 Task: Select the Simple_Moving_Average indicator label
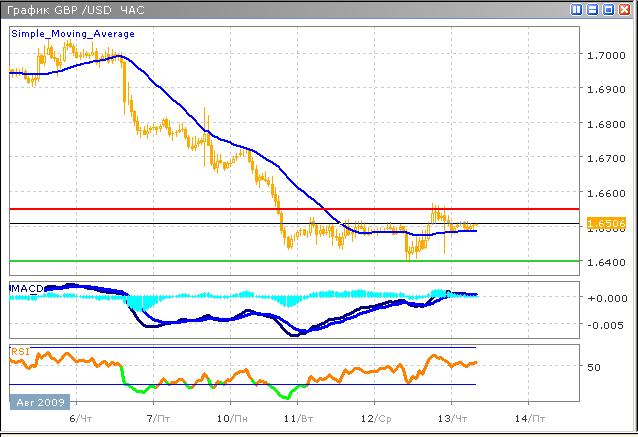click(72, 33)
